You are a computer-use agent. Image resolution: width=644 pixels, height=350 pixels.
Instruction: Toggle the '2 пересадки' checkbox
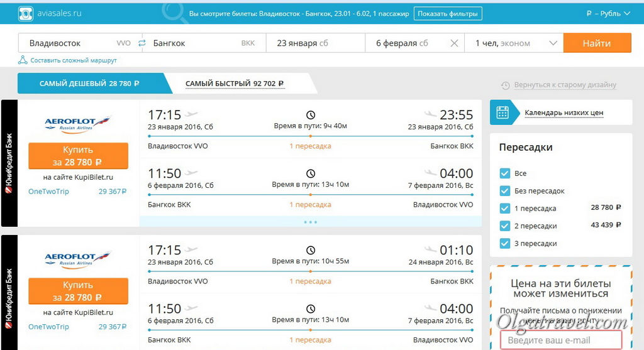504,226
